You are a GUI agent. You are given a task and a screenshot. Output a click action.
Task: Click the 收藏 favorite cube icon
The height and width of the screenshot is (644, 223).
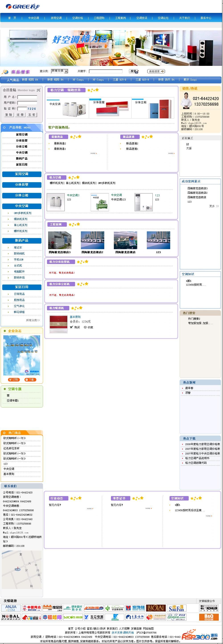click(85, 327)
